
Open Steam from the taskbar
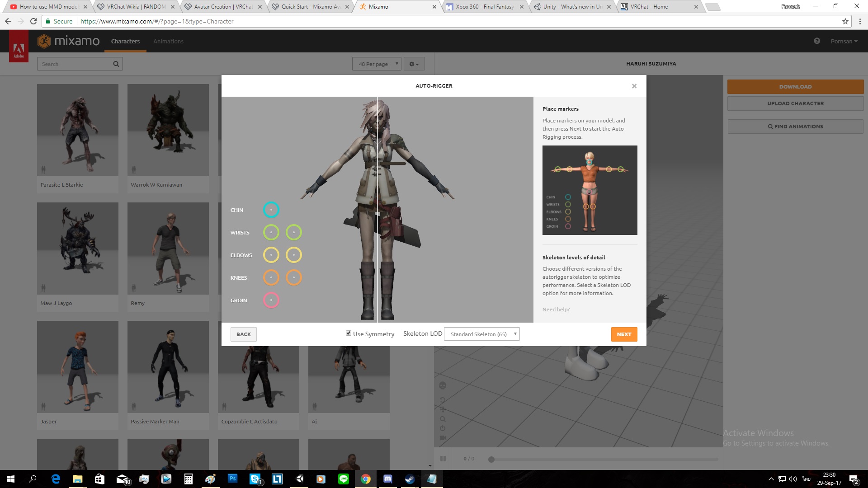click(410, 479)
